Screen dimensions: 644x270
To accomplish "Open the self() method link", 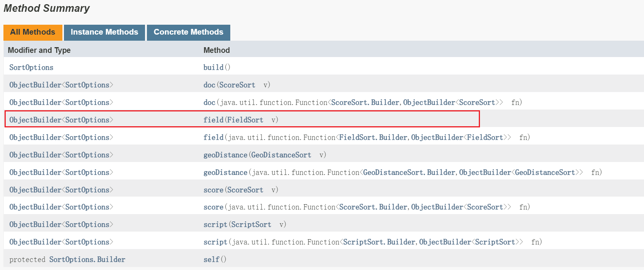I will [211, 259].
